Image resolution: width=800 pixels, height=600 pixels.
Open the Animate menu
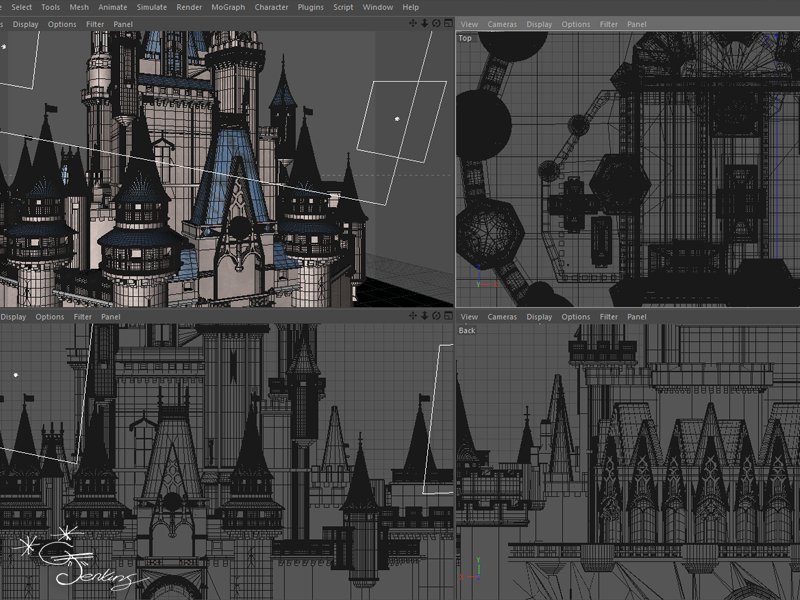113,7
